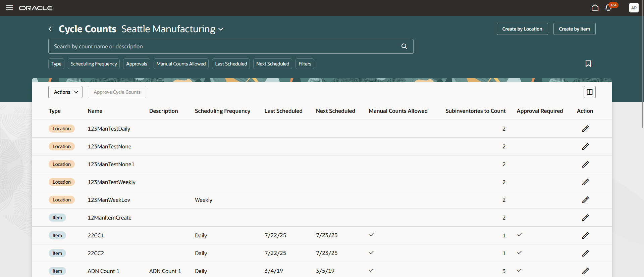Click the back arrow beside Cycle Counts

[x=50, y=29]
